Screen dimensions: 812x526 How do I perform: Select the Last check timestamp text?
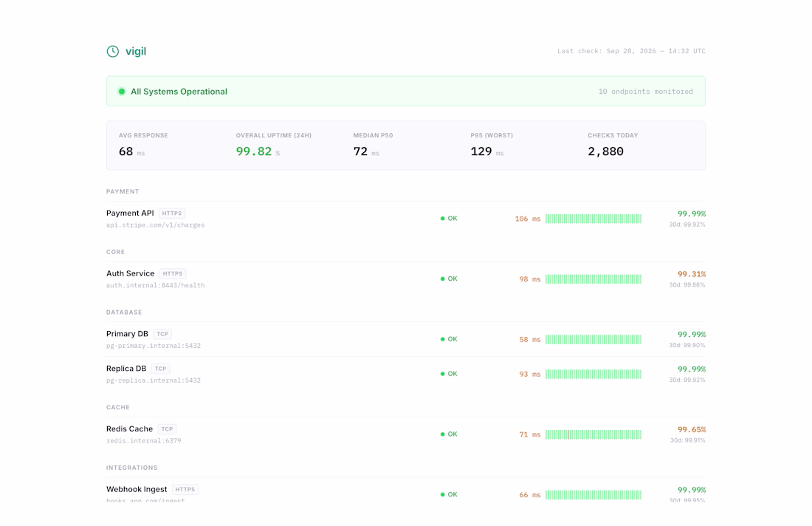pyautogui.click(x=631, y=51)
